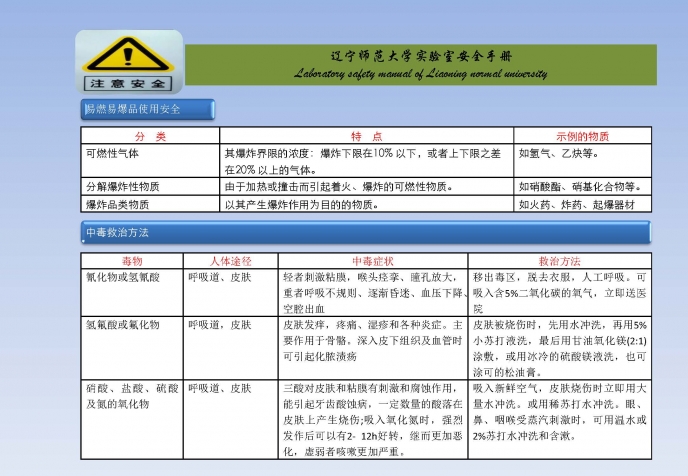This screenshot has height=476, width=688.
Task: Select the 易燃易爆品使用安全 section header
Action: [134, 108]
